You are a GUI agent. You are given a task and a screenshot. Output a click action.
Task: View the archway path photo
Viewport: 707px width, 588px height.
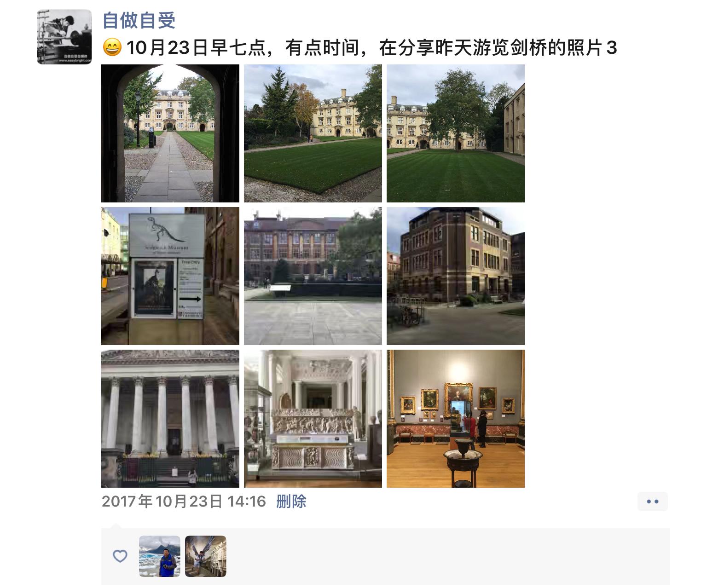170,133
